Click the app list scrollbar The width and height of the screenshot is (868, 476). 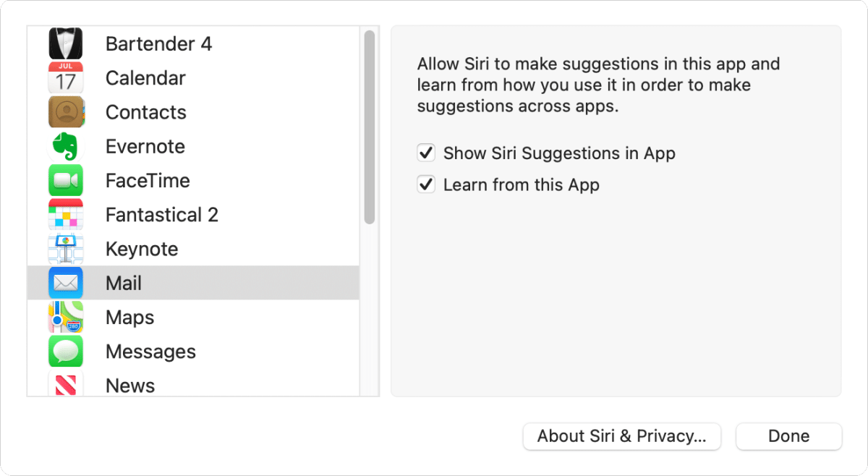point(370,127)
